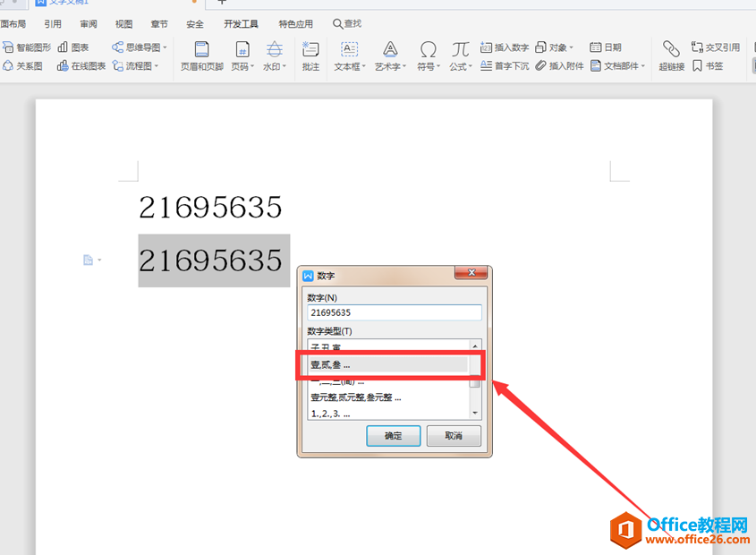Click the number type list scroll-down arrow

[475, 413]
